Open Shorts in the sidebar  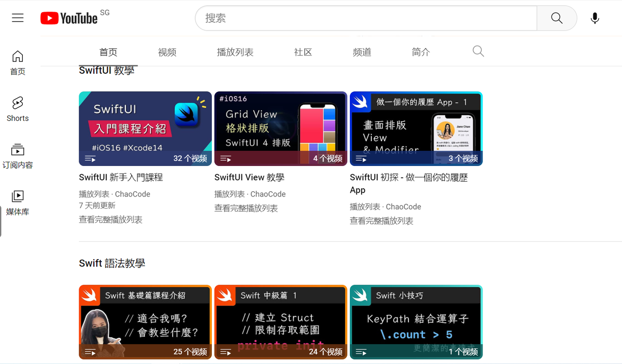[x=17, y=109]
